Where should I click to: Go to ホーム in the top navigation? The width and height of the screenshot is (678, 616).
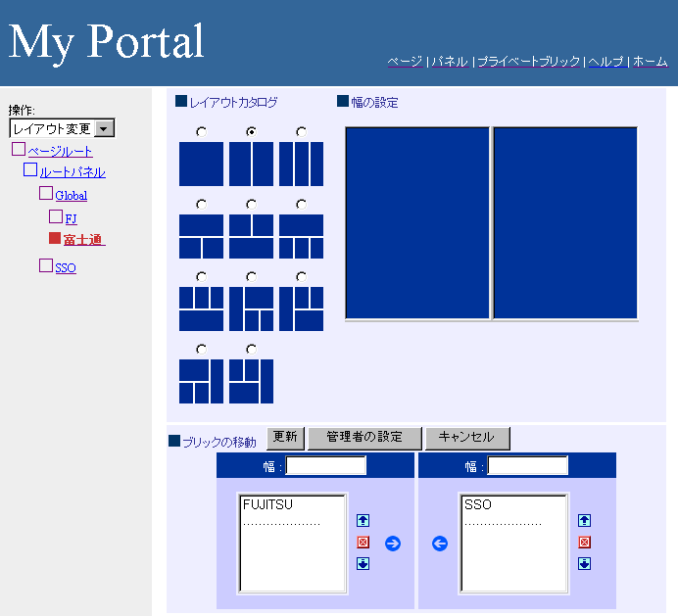coord(651,61)
